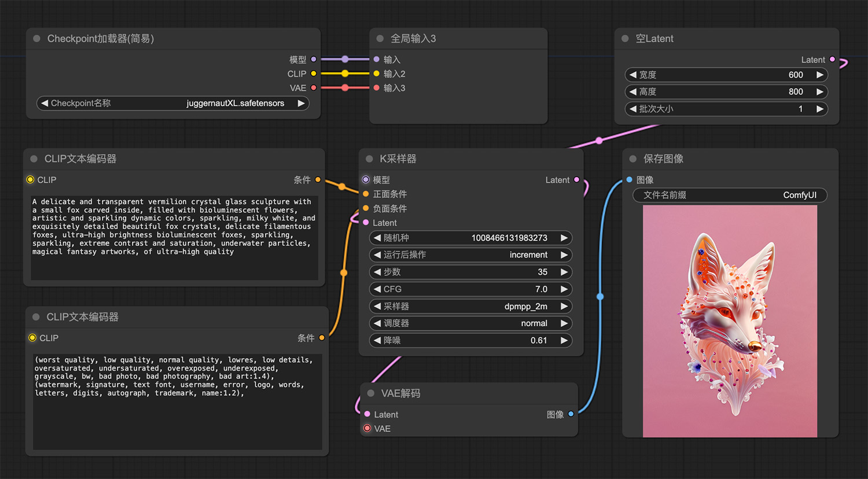This screenshot has height=479, width=868.
Task: Click the 图像 input socket on 保存图像
Action: [x=629, y=180]
